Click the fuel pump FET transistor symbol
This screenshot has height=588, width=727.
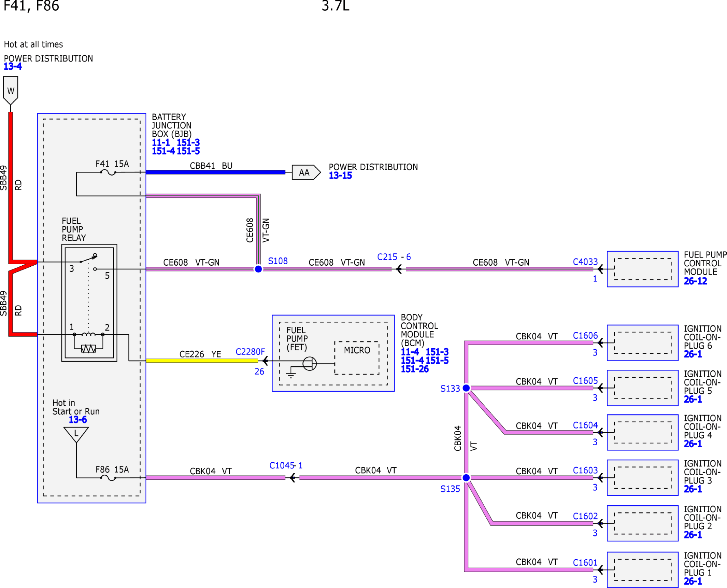(x=309, y=364)
